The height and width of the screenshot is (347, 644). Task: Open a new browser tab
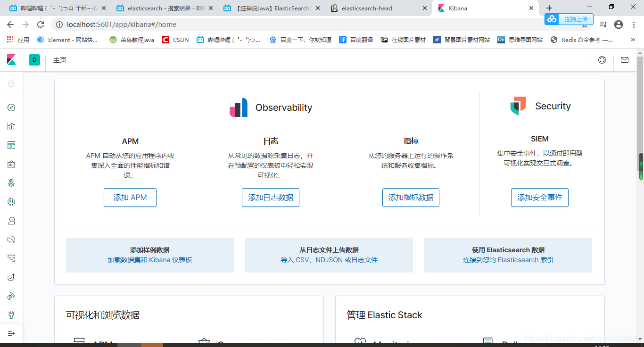click(549, 8)
